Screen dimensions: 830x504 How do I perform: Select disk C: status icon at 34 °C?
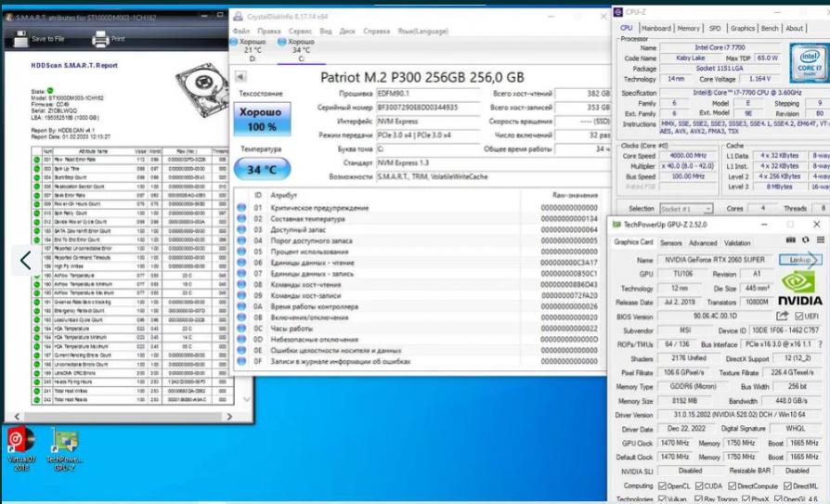tap(282, 41)
